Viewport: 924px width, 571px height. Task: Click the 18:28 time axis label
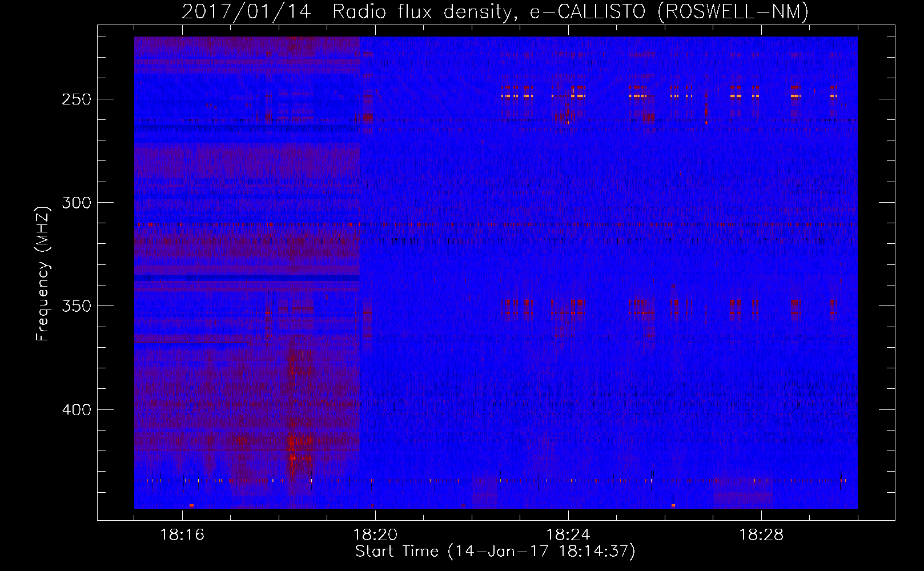tap(761, 535)
